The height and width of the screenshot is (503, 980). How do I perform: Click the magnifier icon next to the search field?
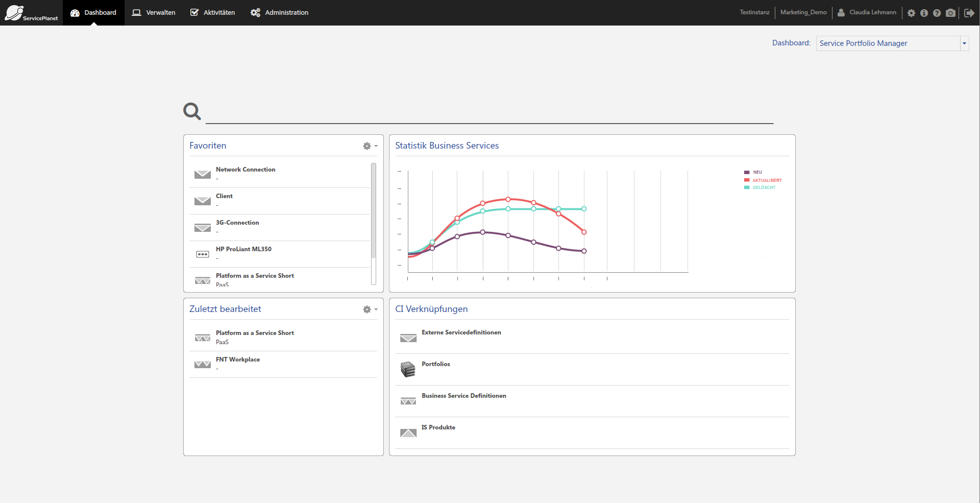pos(191,111)
